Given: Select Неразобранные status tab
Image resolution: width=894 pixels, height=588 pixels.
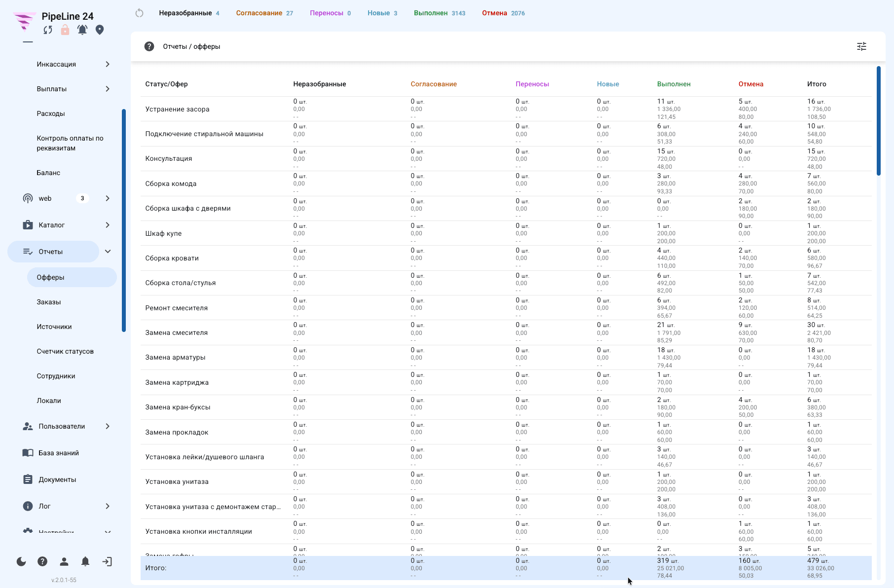Looking at the screenshot, I should [x=189, y=13].
